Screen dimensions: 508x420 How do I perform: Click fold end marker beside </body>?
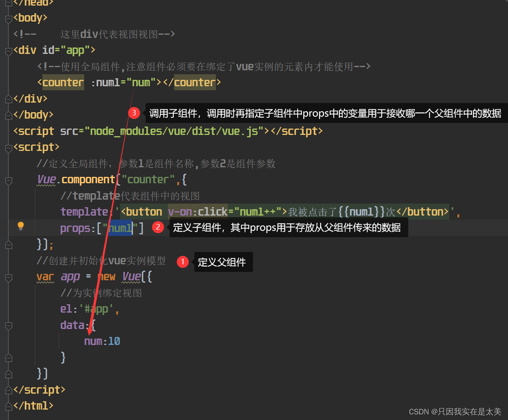(8, 116)
